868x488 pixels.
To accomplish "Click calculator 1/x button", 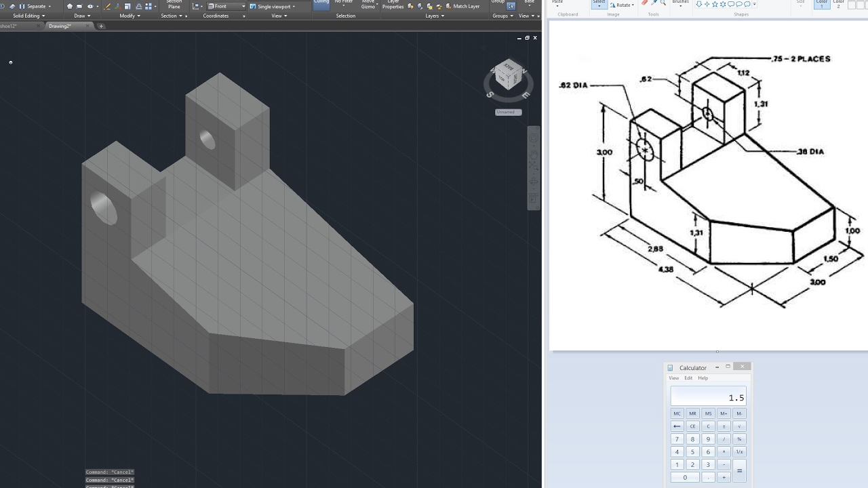I will [739, 452].
